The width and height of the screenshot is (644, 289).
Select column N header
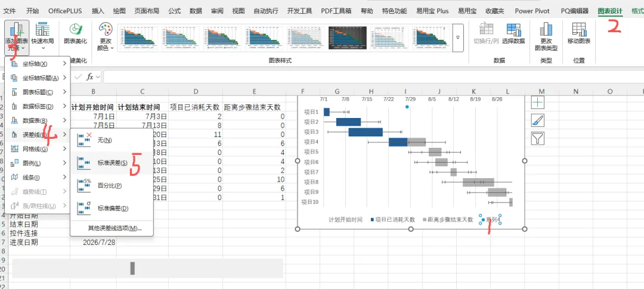tap(576, 91)
